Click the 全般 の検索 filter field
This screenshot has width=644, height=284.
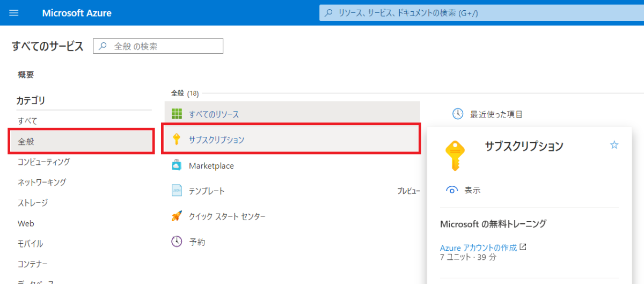point(158,46)
